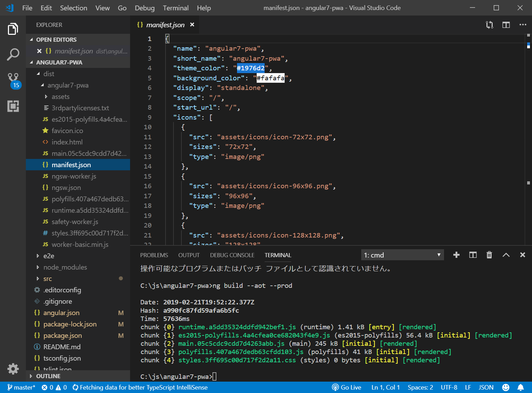Kill terminal using trash can icon
This screenshot has height=393, width=532.
[489, 255]
